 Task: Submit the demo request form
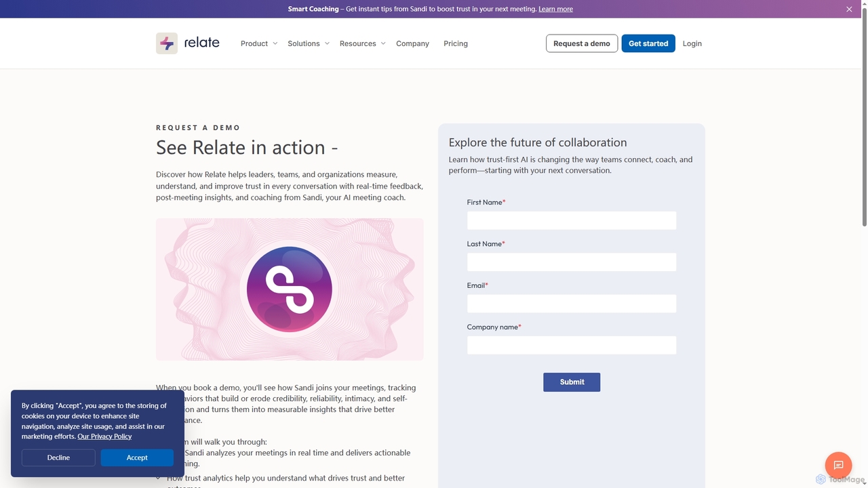(x=572, y=382)
